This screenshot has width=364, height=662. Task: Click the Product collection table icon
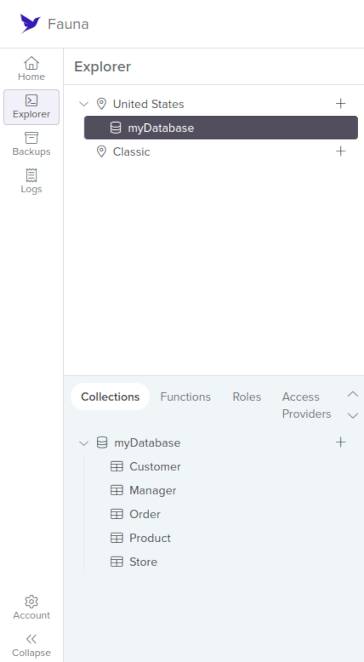(117, 538)
